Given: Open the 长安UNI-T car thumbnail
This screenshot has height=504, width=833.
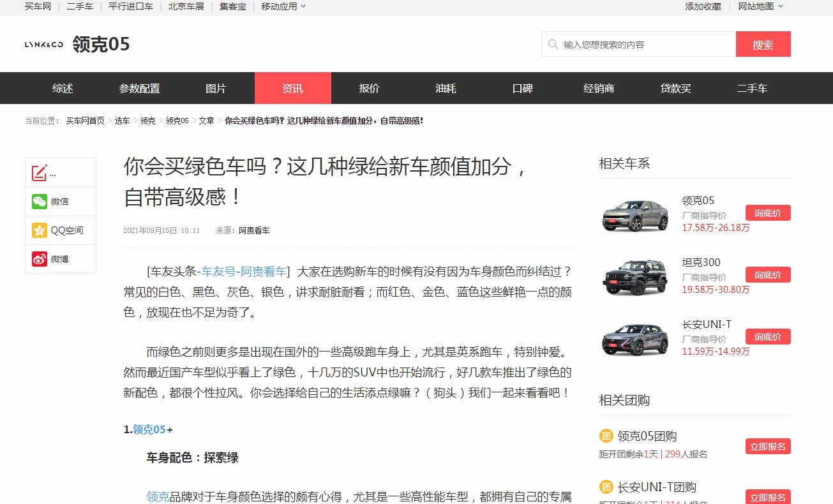Looking at the screenshot, I should tap(635, 339).
